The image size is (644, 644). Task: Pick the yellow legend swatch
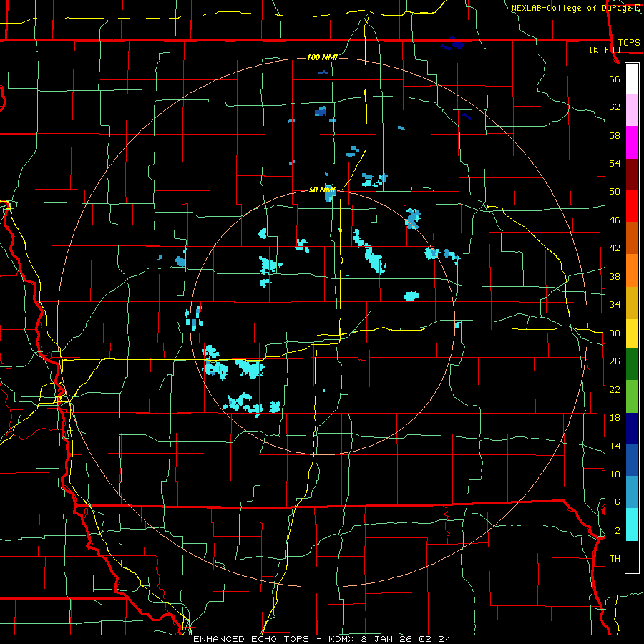632,333
